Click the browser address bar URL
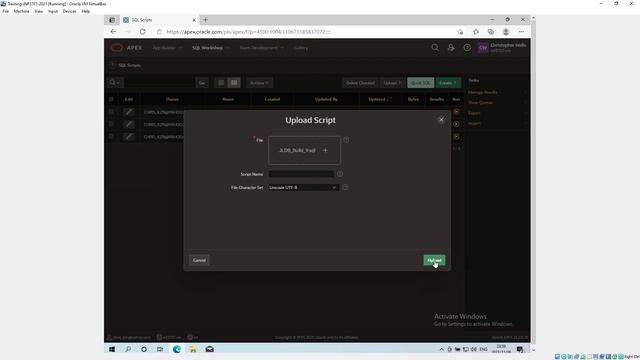640x360 pixels. click(249, 31)
